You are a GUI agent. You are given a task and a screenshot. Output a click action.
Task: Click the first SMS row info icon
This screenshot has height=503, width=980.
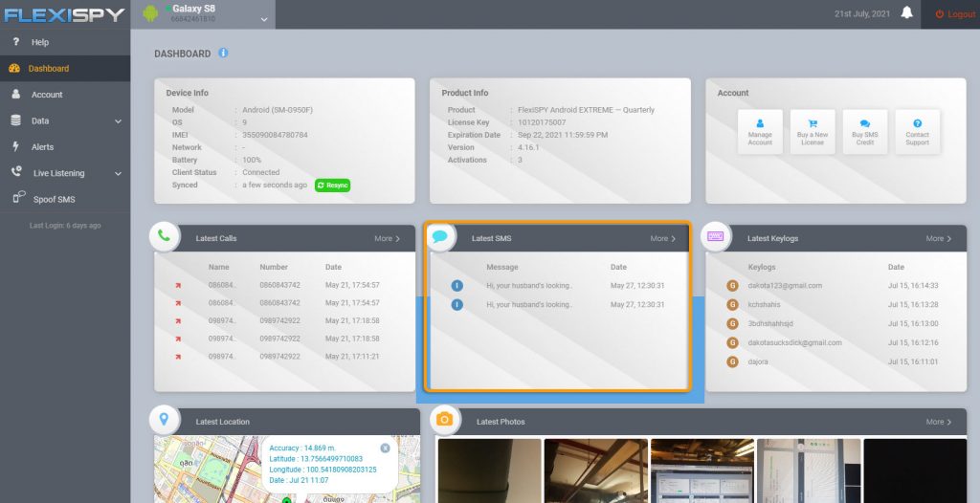coord(457,286)
